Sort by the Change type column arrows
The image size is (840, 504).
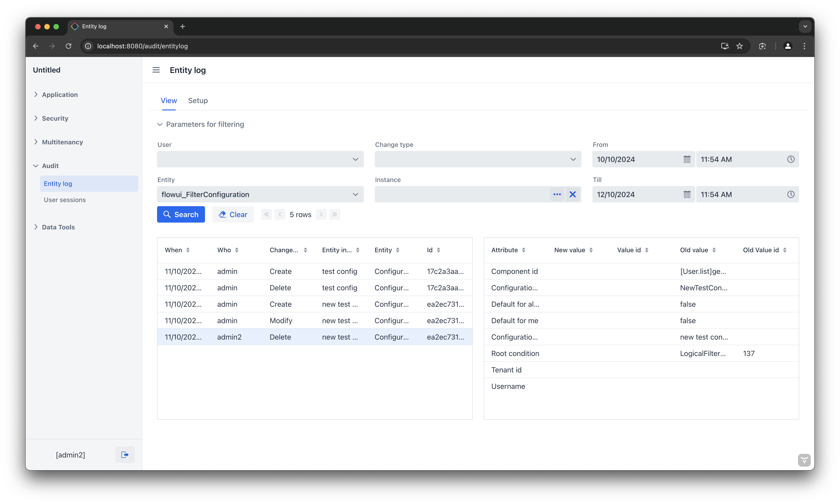305,250
